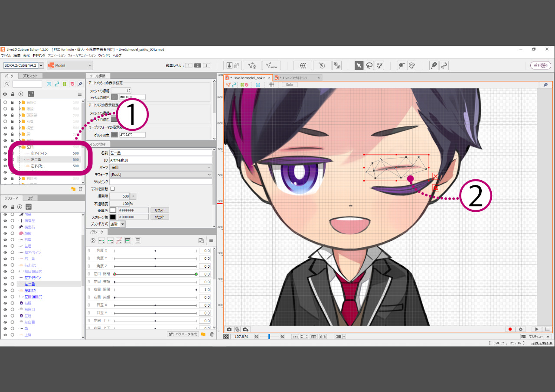Click the 1:1 zoom reset button

tap(295, 337)
